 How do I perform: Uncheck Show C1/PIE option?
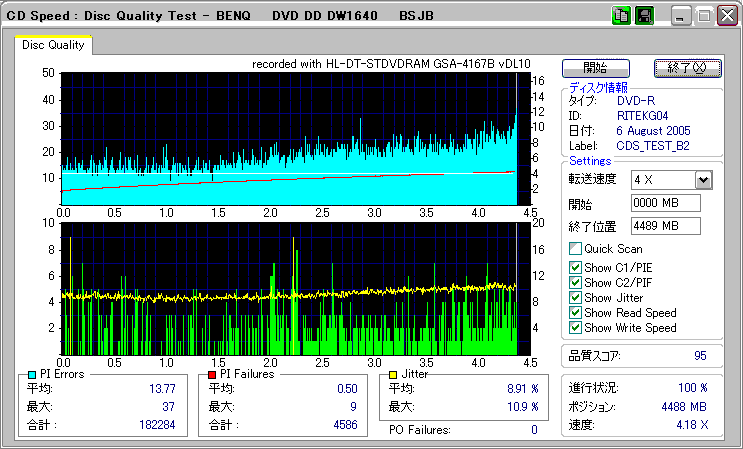click(575, 267)
